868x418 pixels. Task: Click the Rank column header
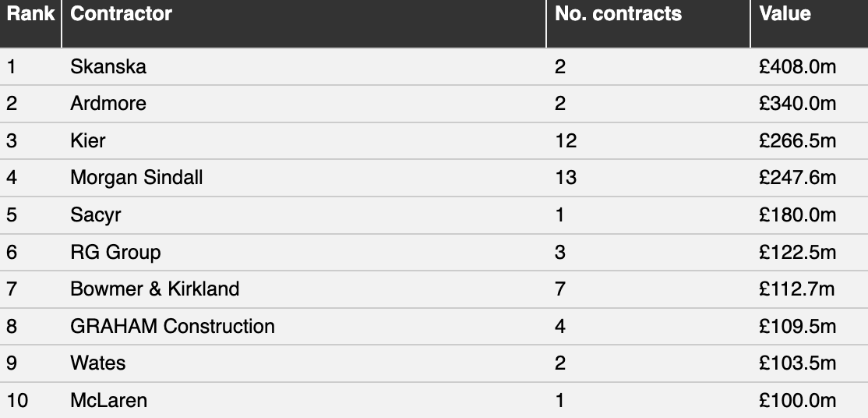(x=30, y=14)
